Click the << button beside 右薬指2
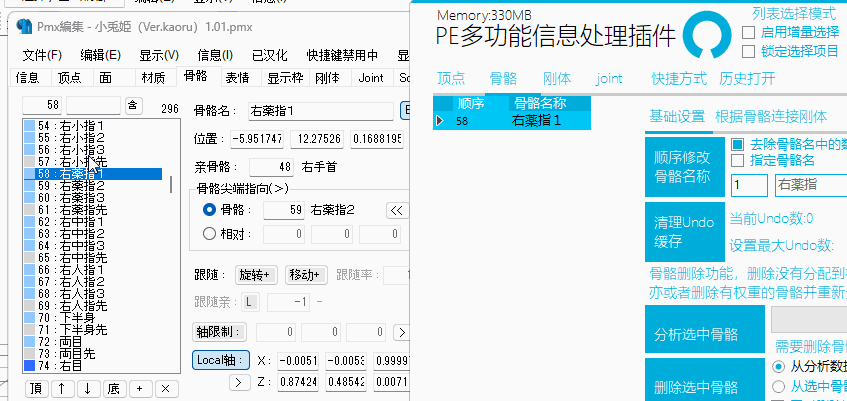This screenshot has width=847, height=401. tap(397, 210)
